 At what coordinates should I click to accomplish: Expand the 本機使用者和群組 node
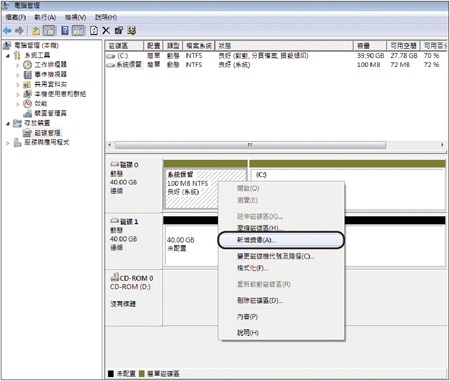tap(18, 94)
